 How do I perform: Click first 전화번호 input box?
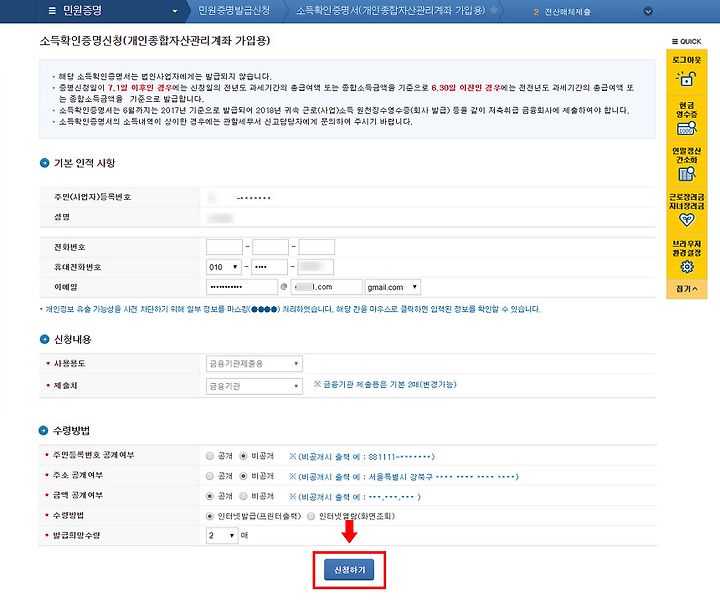click(x=224, y=247)
